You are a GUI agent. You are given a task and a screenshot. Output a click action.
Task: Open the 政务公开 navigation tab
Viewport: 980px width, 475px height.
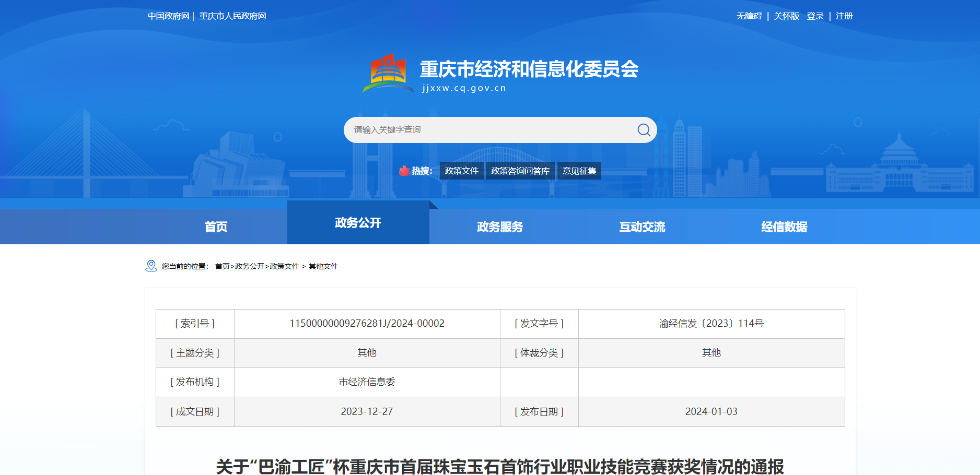point(358,223)
